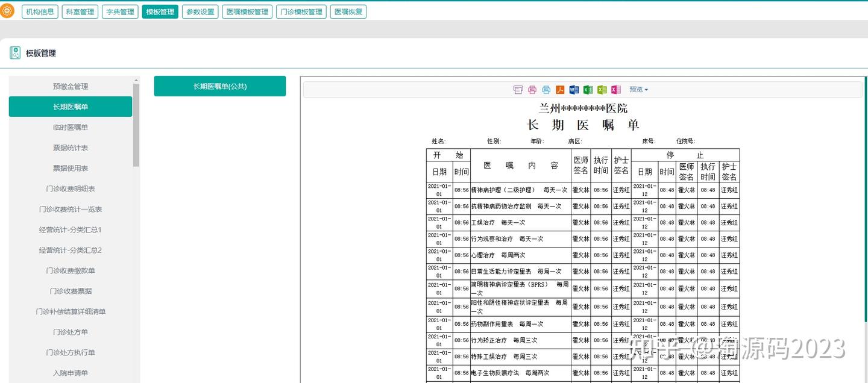Image resolution: width=868 pixels, height=383 pixels.
Task: Export using the light green Excel icon
Action: (x=602, y=90)
